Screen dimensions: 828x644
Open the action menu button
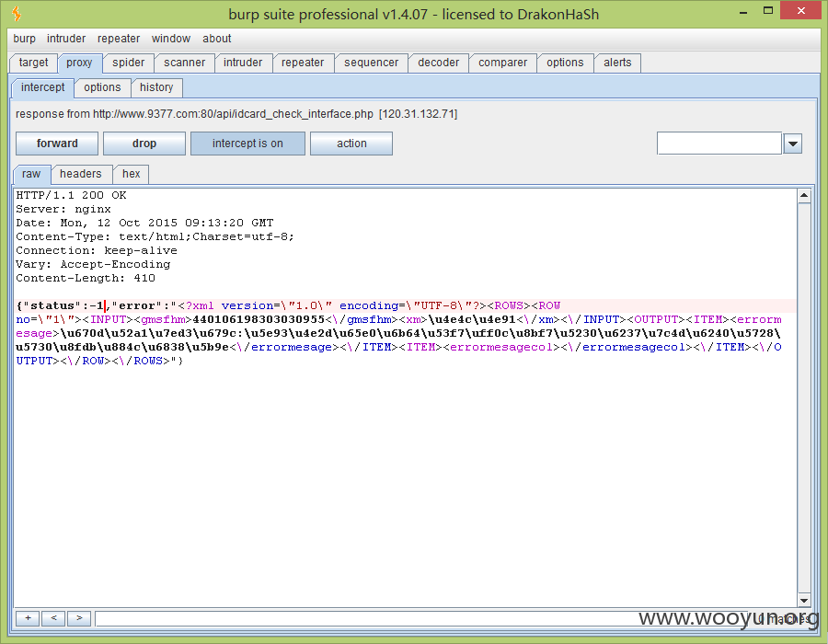point(351,144)
